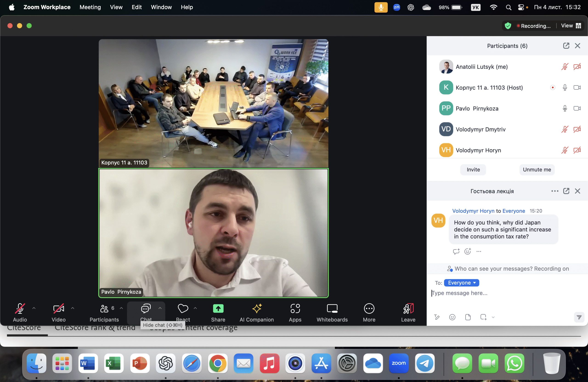Open the Meeting menu in menu bar

(x=90, y=7)
